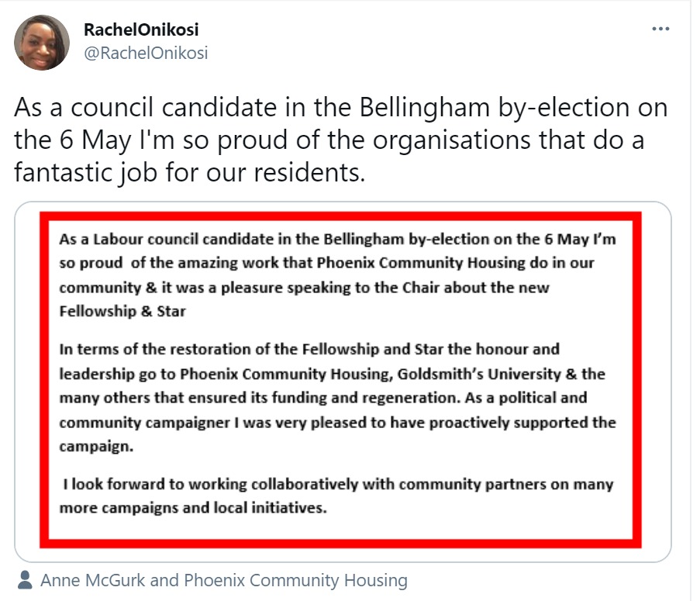This screenshot has width=700, height=601.
Task: Click the bottom red border of the image
Action: coord(342,544)
